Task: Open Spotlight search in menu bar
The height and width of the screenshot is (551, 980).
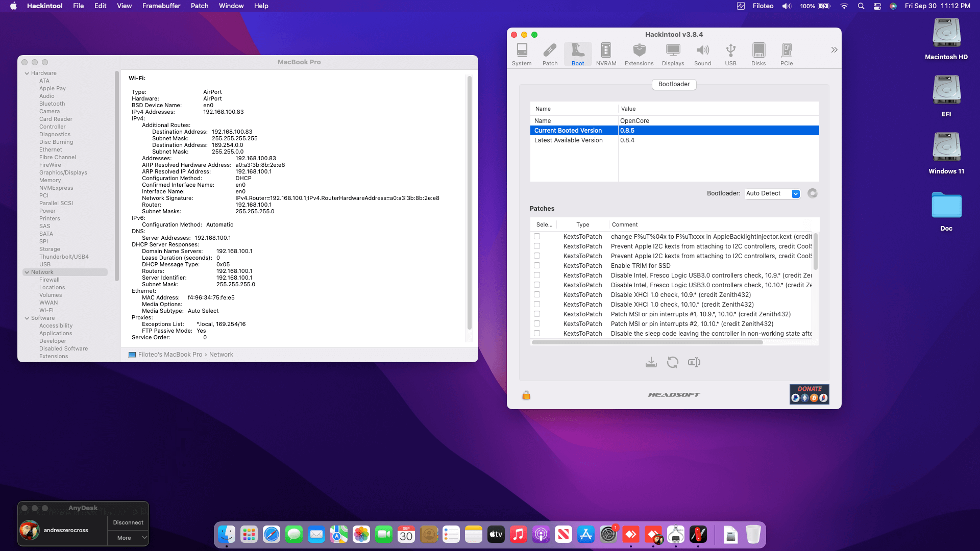Action: click(x=861, y=6)
